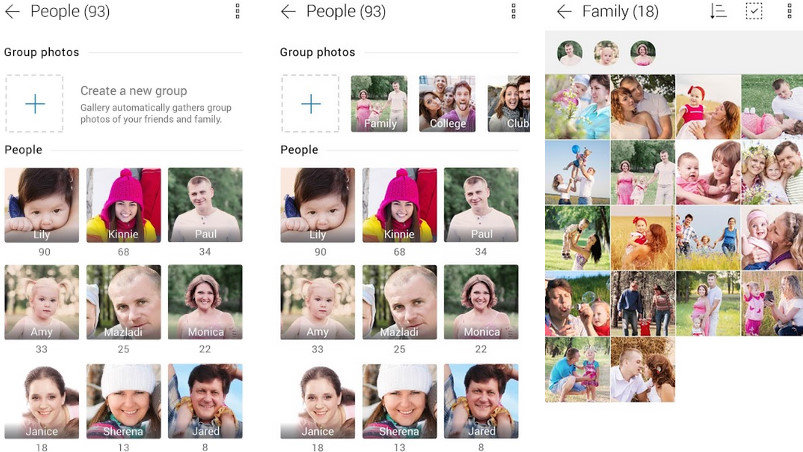Open the Club group album
This screenshot has width=803, height=452.
(x=509, y=103)
